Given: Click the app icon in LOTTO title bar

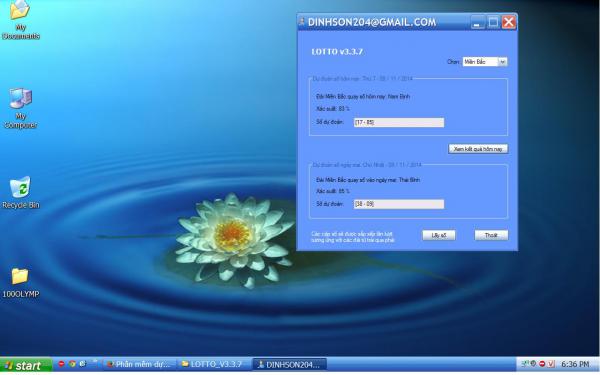Looking at the screenshot, I should [x=302, y=22].
